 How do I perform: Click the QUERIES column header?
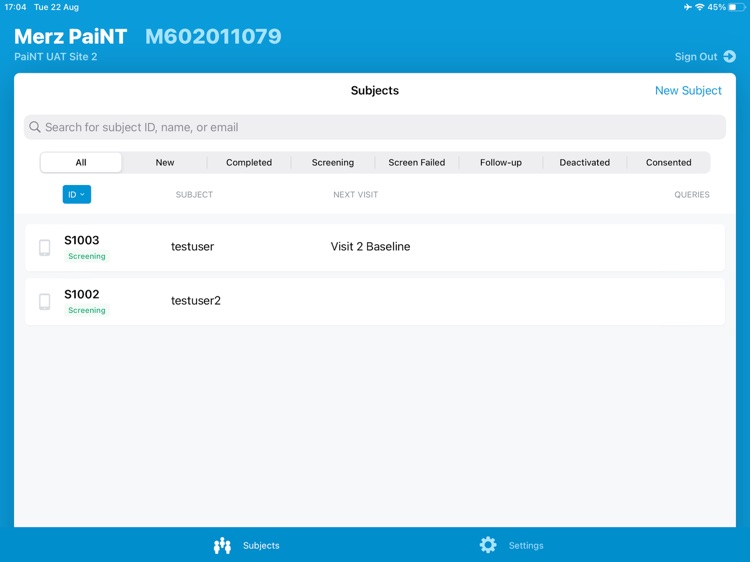point(692,195)
